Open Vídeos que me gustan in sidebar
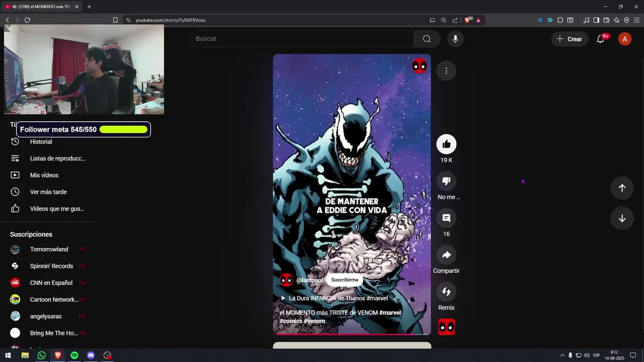644x362 pixels. 48,209
